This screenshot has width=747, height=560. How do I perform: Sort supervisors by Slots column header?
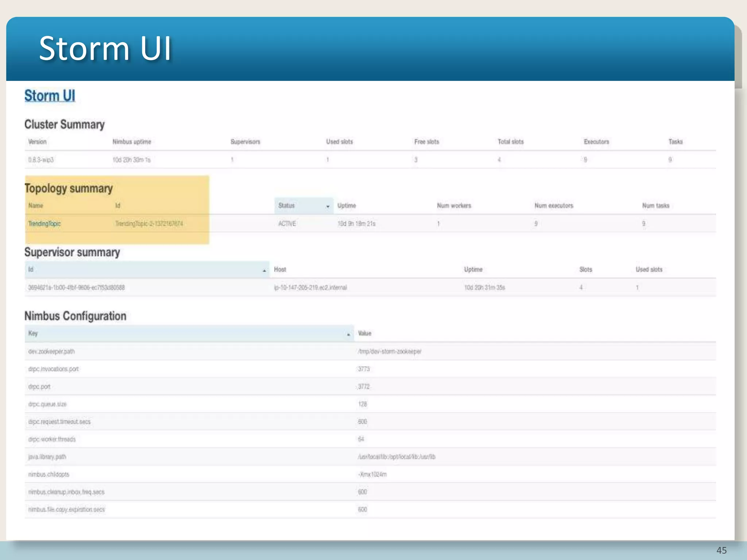coord(585,269)
